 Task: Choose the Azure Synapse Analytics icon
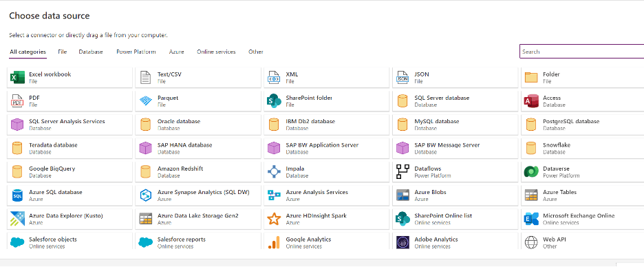146,195
